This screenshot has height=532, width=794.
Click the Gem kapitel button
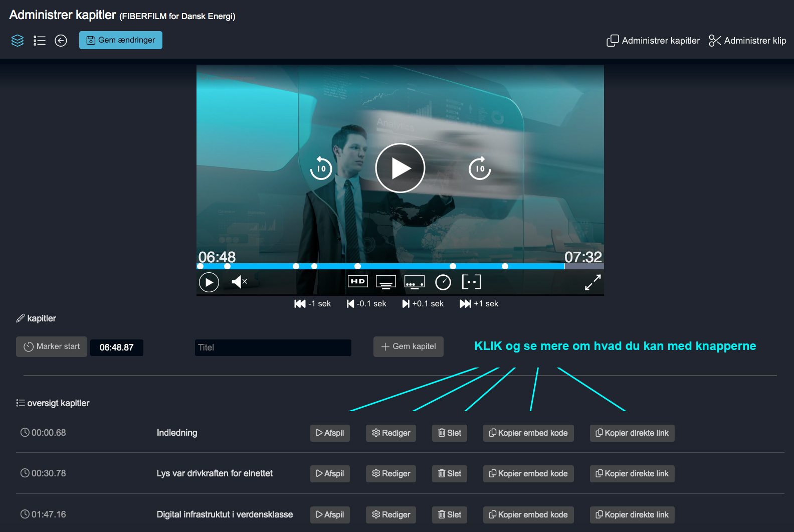point(408,346)
